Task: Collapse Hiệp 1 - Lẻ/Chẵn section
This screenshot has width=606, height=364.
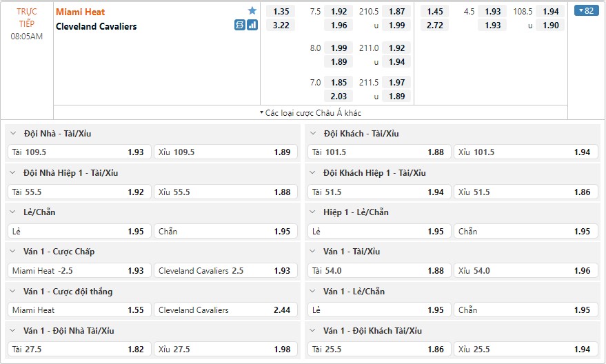Action: [313, 212]
